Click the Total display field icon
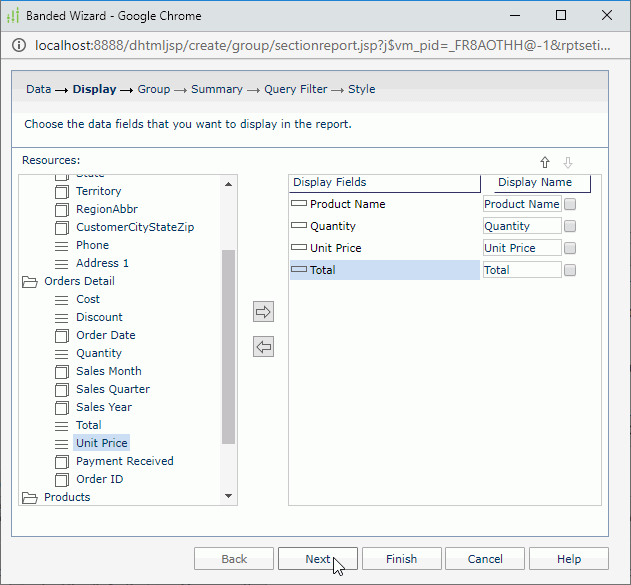Viewport: 631px width, 585px height. (x=299, y=269)
